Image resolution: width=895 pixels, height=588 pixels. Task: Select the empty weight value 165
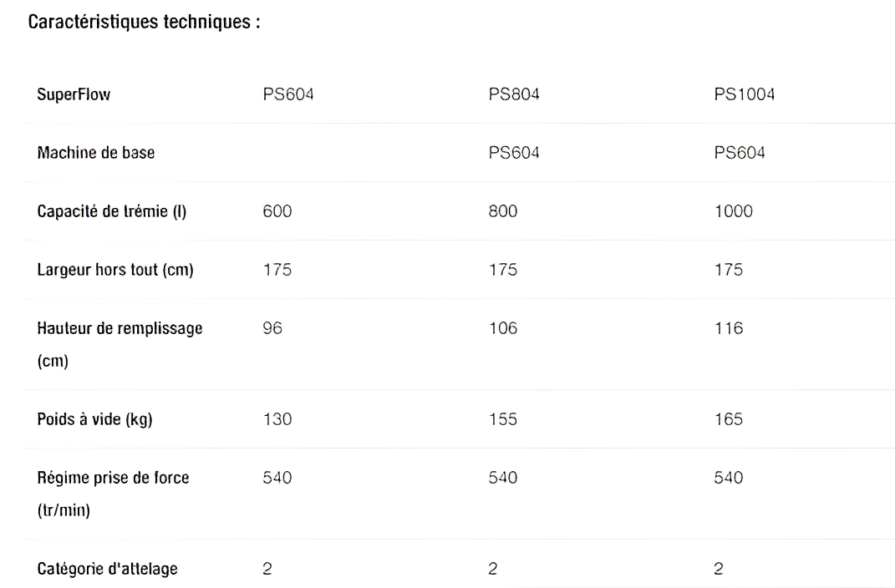tap(729, 419)
